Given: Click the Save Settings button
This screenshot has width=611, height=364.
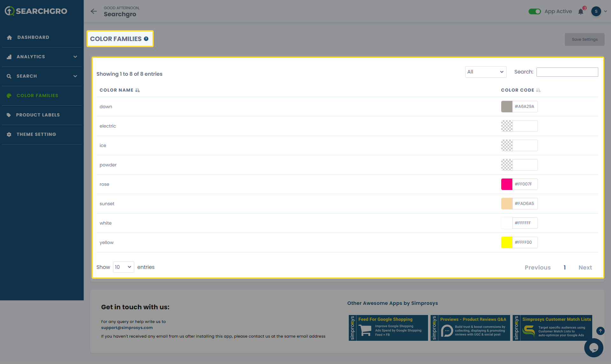Looking at the screenshot, I should point(584,39).
